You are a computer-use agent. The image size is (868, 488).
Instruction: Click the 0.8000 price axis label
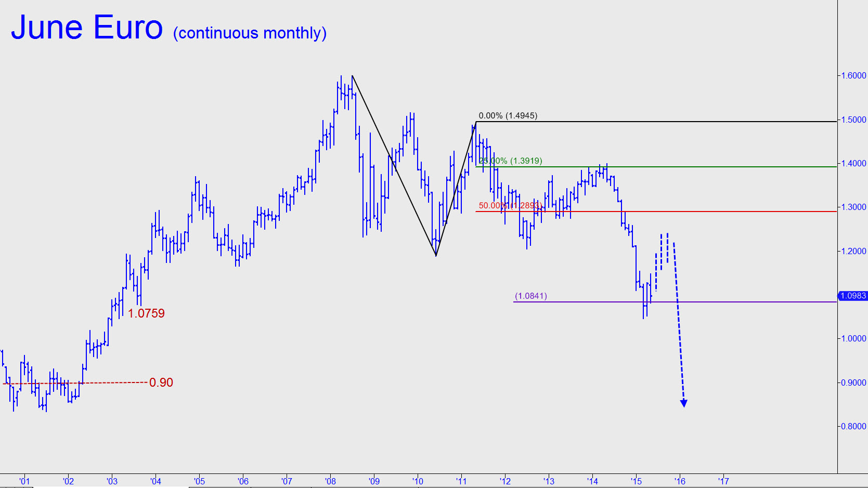[x=853, y=427]
